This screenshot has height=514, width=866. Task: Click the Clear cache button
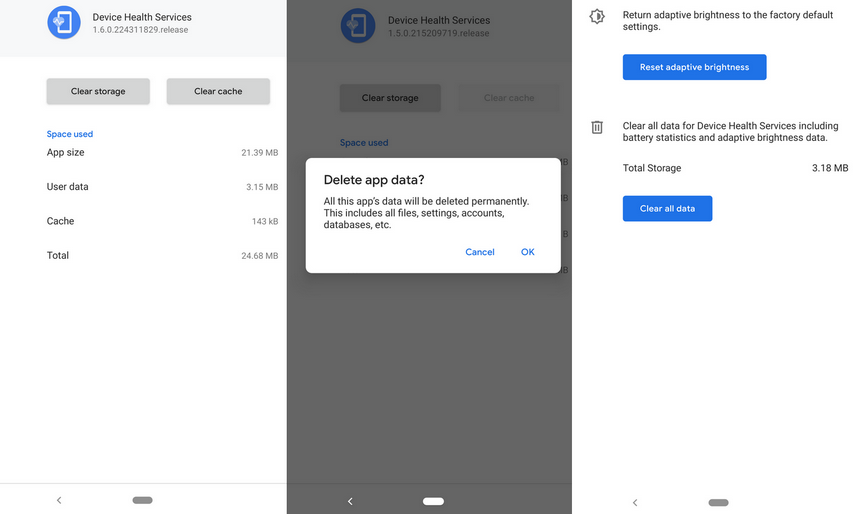218,91
